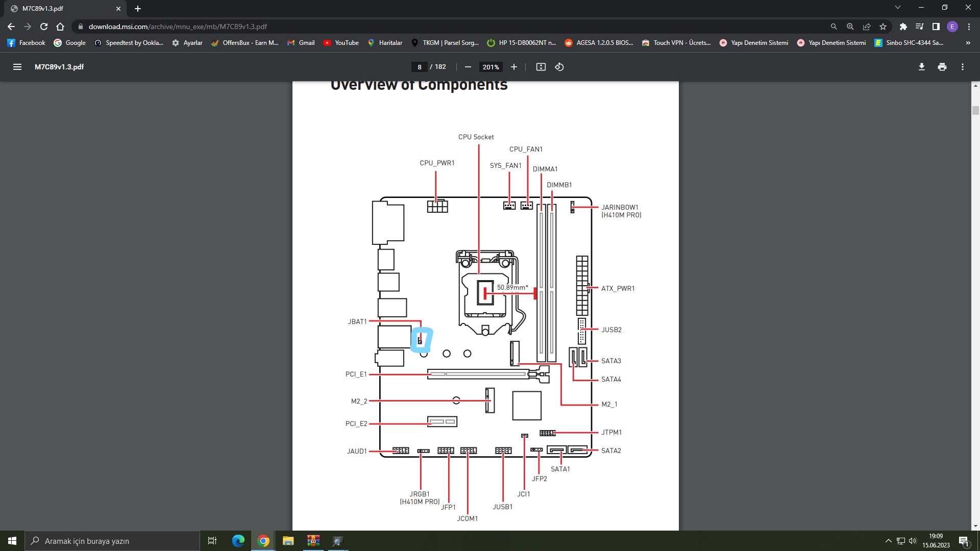Image resolution: width=980 pixels, height=551 pixels.
Task: Toggle the Chrome side panel
Action: pyautogui.click(x=936, y=27)
